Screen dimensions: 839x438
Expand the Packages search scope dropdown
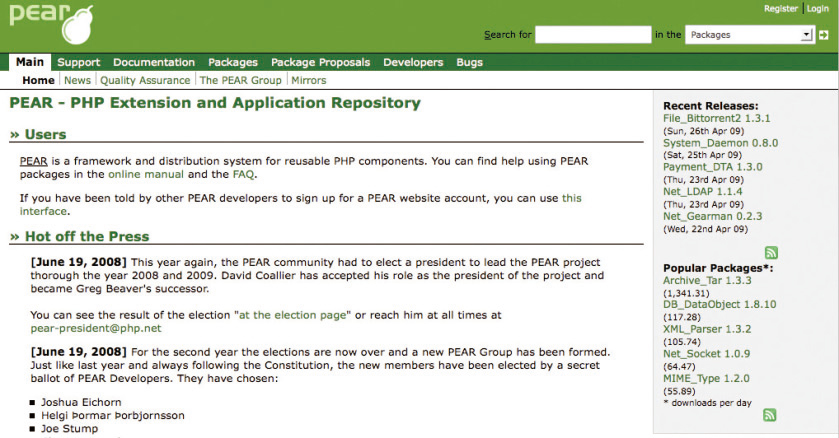click(750, 35)
